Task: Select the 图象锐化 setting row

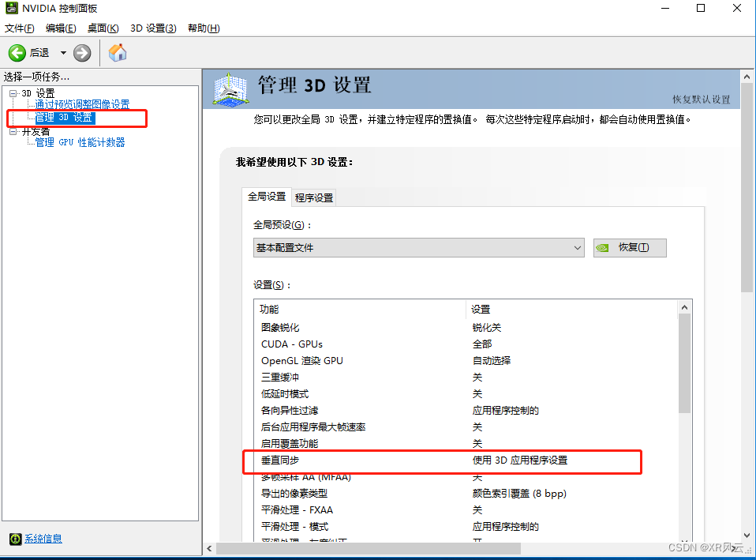Action: coord(466,327)
